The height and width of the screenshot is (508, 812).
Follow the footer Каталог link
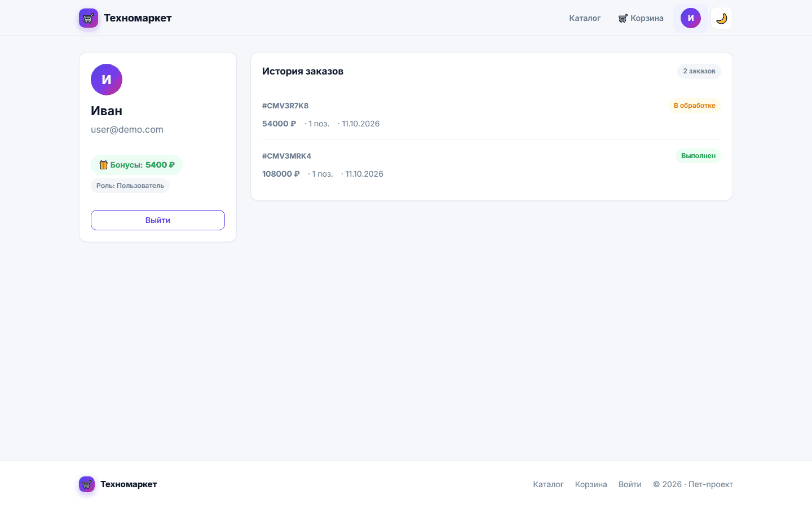point(548,484)
